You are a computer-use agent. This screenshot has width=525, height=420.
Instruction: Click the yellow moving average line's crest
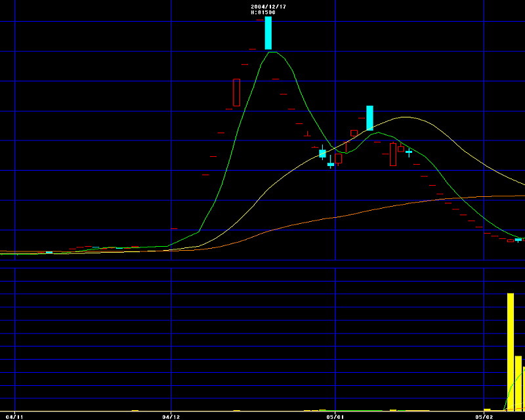click(x=406, y=117)
